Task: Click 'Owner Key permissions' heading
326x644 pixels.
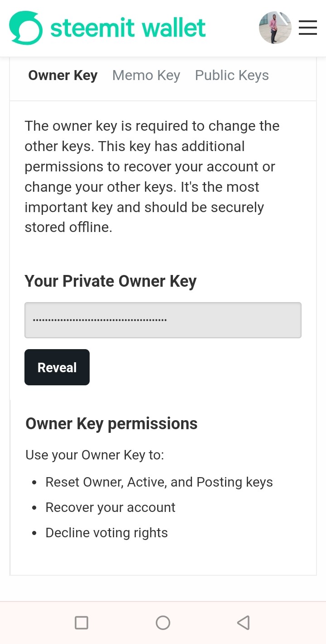Action: pos(111,424)
